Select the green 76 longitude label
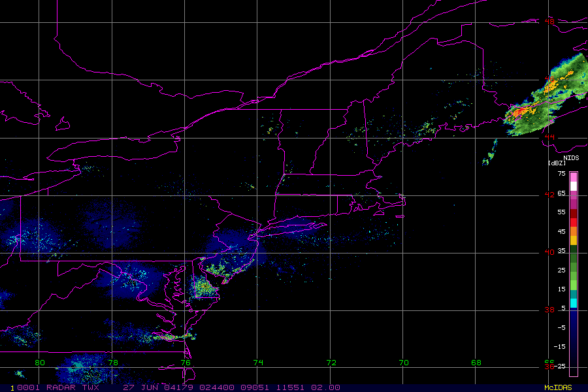The image size is (588, 392). click(186, 363)
